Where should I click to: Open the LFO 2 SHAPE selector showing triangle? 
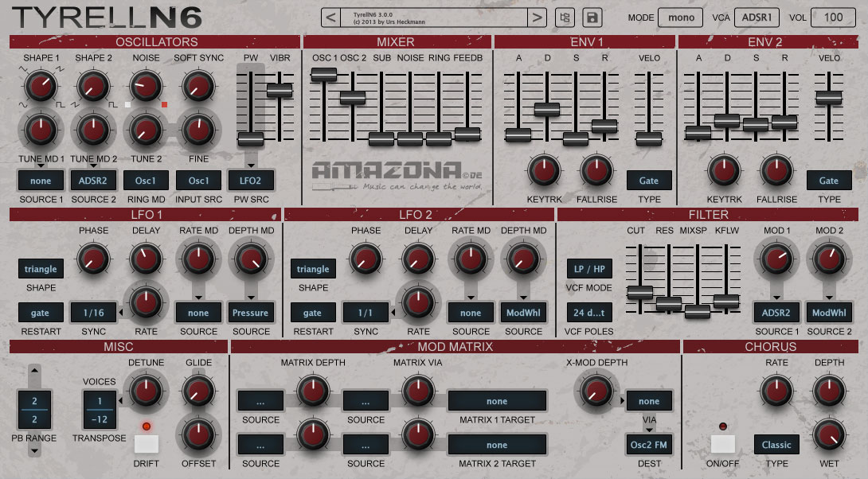313,269
